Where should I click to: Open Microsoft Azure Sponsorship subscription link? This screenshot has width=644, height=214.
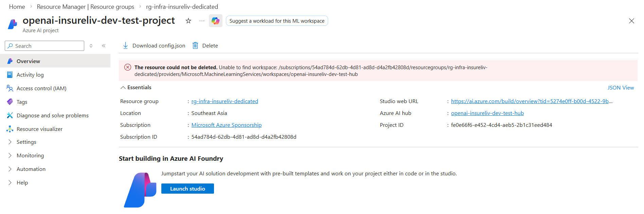[x=227, y=125]
